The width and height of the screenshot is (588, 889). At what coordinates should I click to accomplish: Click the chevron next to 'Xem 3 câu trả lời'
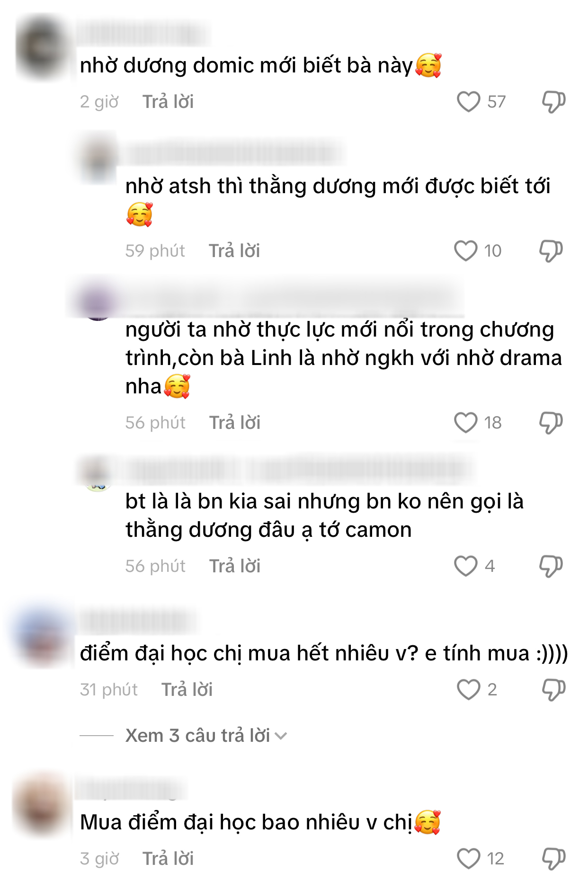[x=281, y=736]
